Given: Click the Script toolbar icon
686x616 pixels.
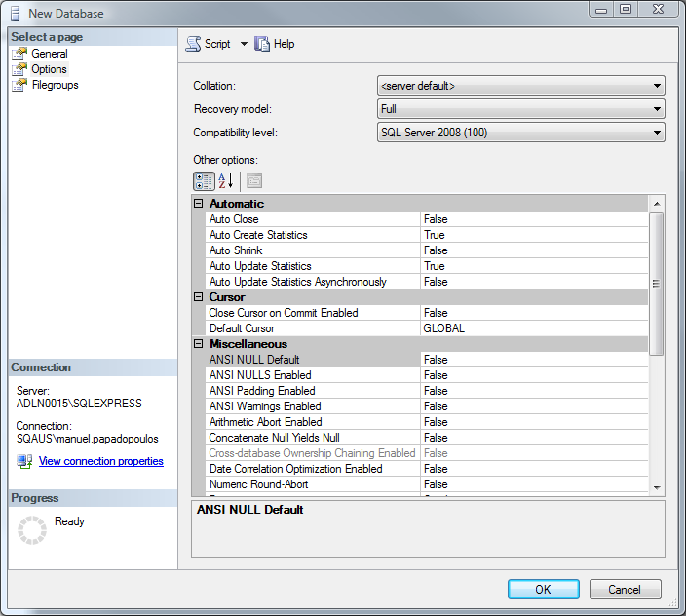Looking at the screenshot, I should coord(193,44).
